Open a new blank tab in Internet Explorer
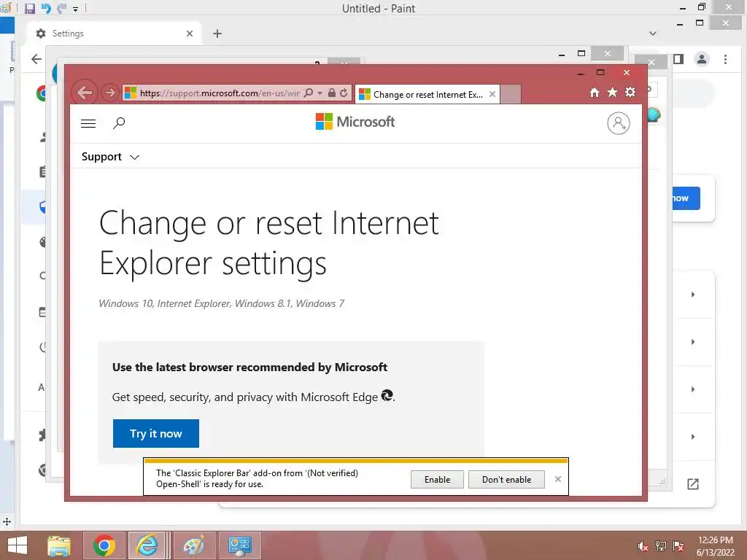747x560 pixels. click(510, 94)
